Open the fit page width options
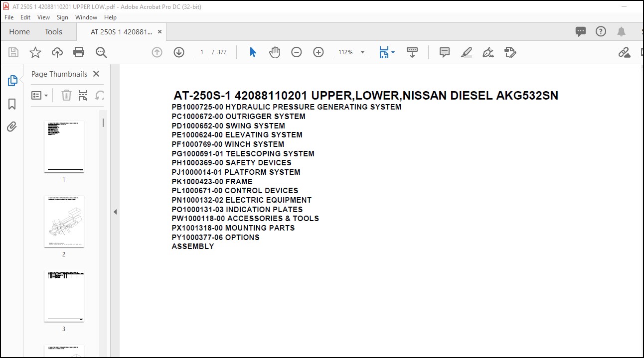644x358 pixels. tap(386, 52)
